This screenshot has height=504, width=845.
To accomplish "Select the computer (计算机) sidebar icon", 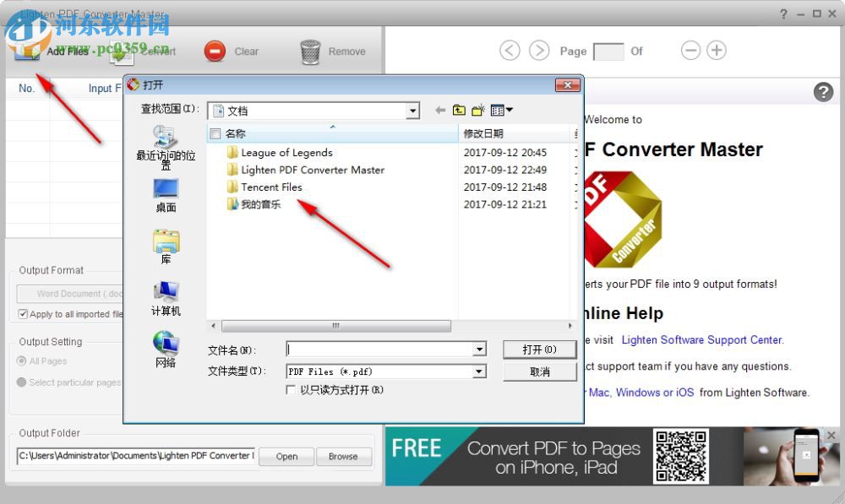I will 165,297.
